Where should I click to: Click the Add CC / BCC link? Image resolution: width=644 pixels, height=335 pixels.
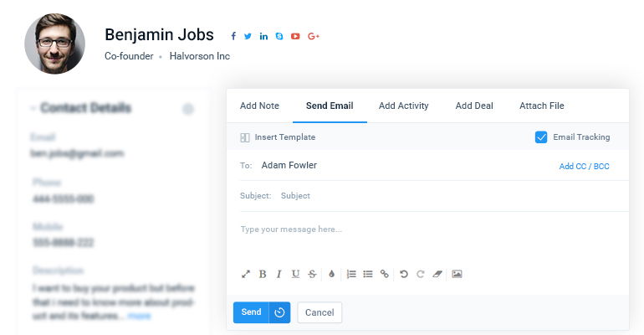coord(584,167)
